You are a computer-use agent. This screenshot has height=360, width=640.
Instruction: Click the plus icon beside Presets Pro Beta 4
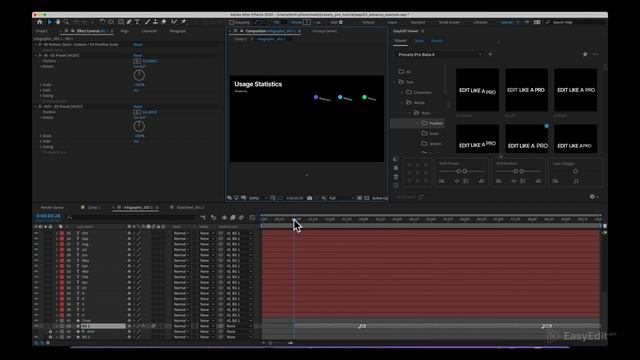coord(490,54)
